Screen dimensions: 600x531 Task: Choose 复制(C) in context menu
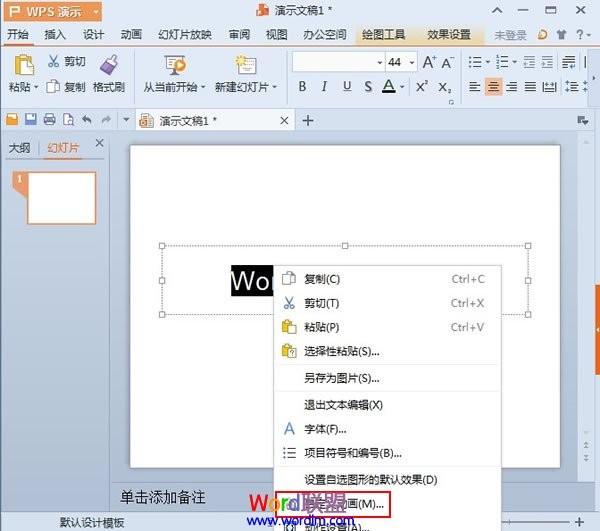[387, 279]
